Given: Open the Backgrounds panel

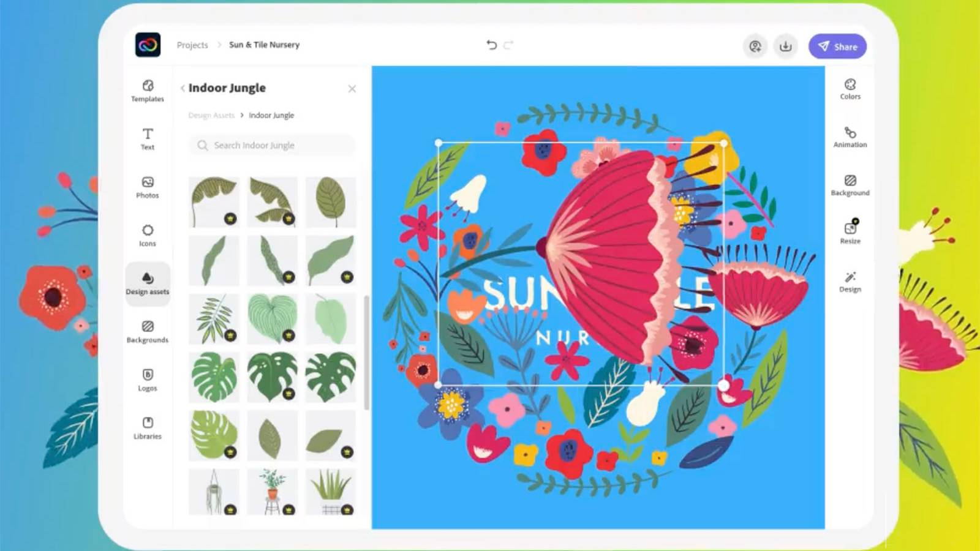Looking at the screenshot, I should (148, 331).
